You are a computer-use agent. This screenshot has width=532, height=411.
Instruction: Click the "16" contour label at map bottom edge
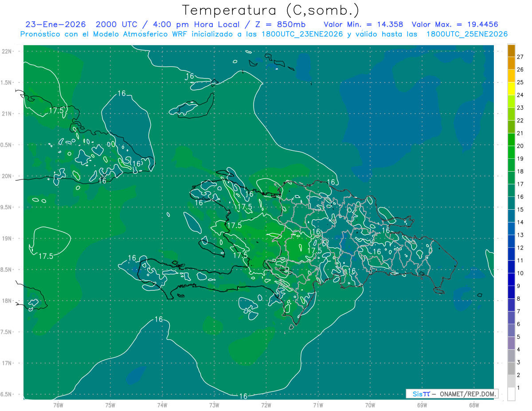coord(243,396)
